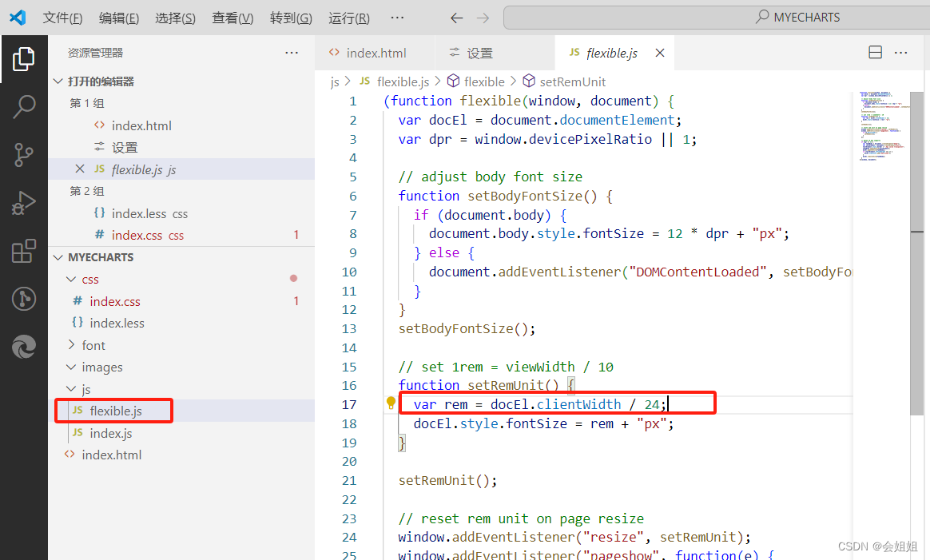Select the Search icon in activity bar
Viewport: 930px width, 560px height.
coord(23,105)
